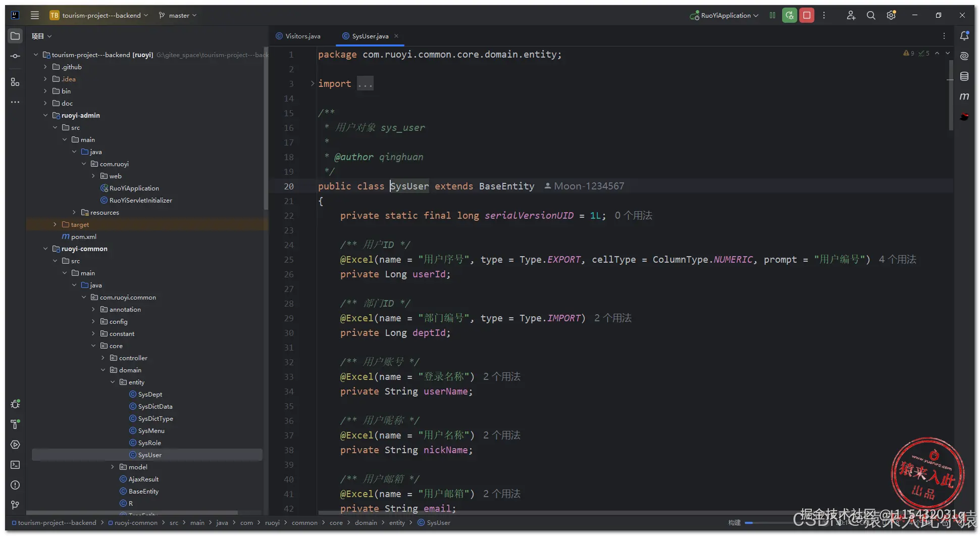Open the Build hammer tool window

[15, 424]
